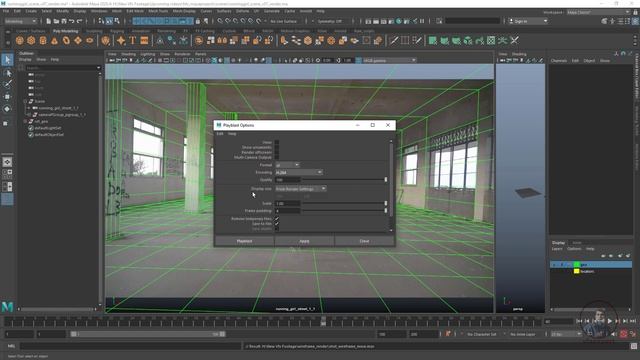Screen dimensions: 640x360
Task: Open the Modeling menu set dropdown
Action: click(x=20, y=21)
